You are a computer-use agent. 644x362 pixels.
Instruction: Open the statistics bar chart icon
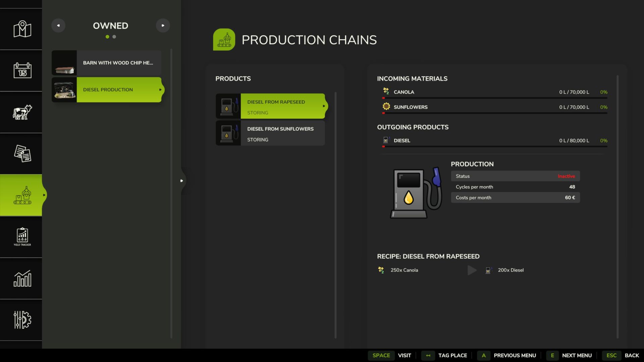(x=22, y=278)
